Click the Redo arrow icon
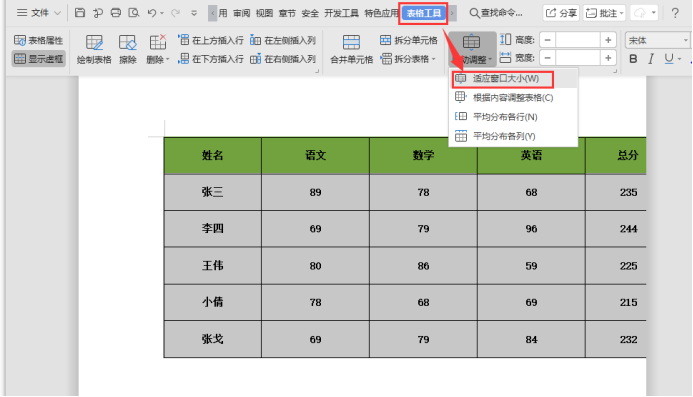This screenshot has height=397, width=693. [175, 13]
